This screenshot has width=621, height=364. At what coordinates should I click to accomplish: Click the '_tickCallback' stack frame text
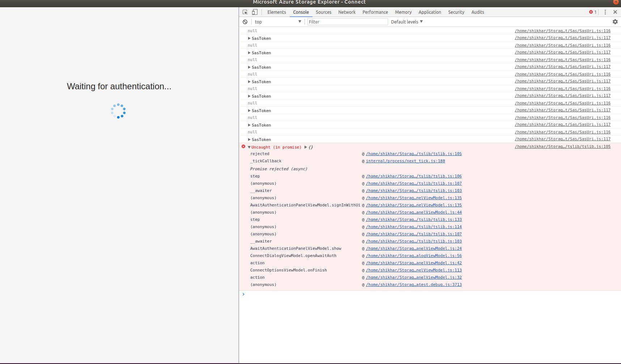266,161
